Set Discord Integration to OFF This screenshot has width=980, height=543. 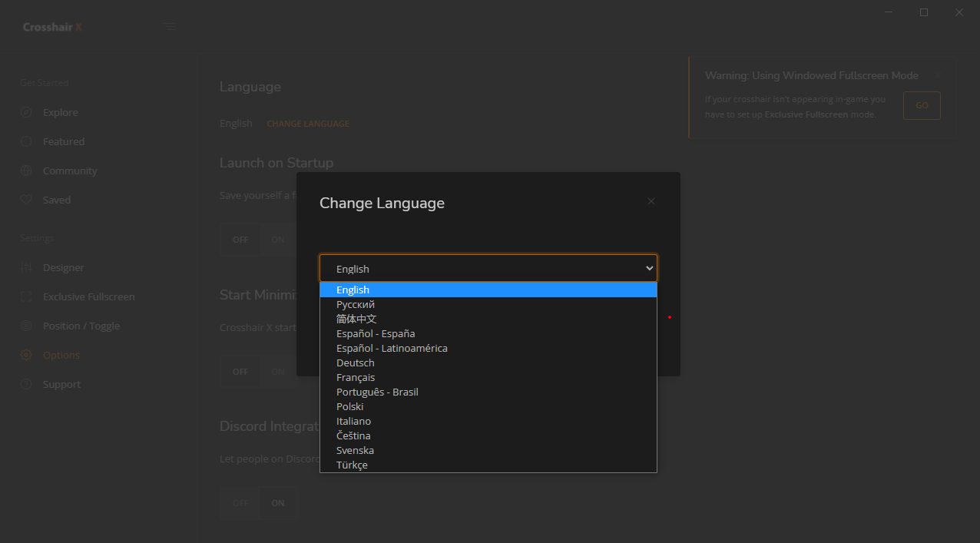(240, 503)
